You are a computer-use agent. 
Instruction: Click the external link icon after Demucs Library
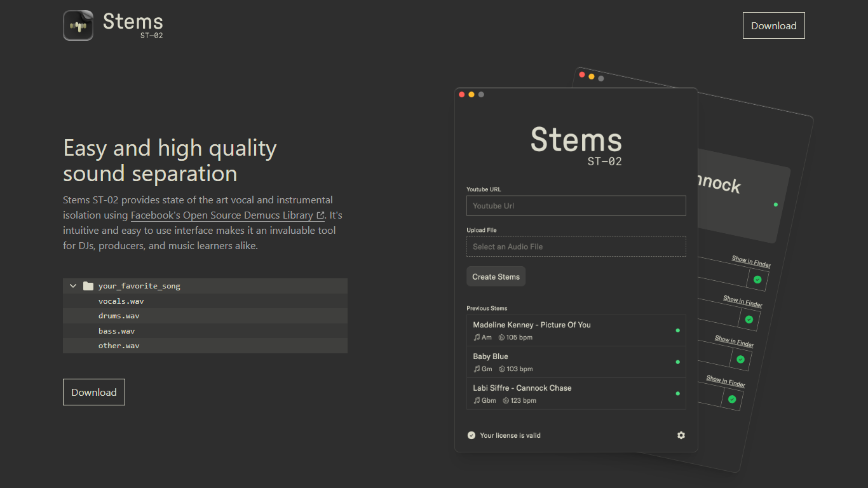pos(320,215)
